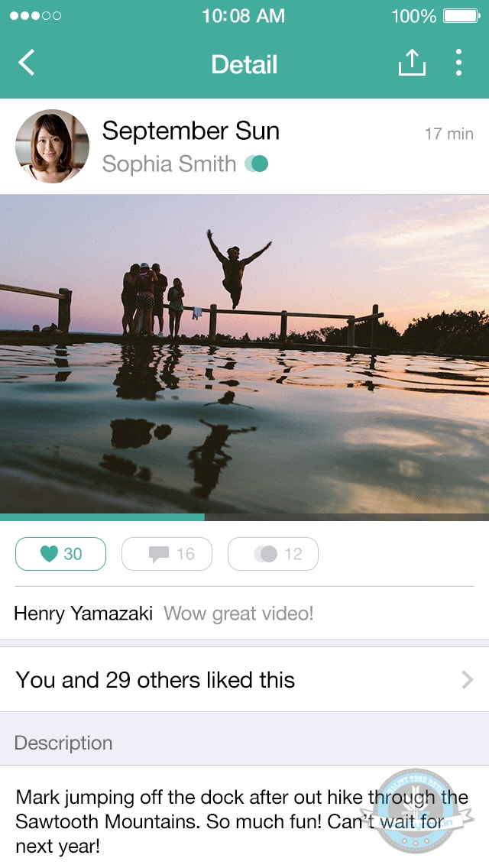Tap the signal strength dots
The image size is (489, 868).
(35, 16)
